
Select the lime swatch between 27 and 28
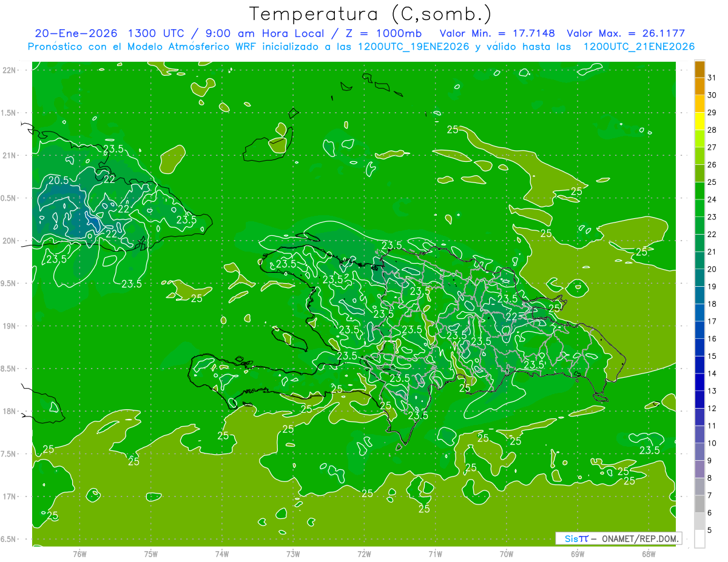pos(699,139)
